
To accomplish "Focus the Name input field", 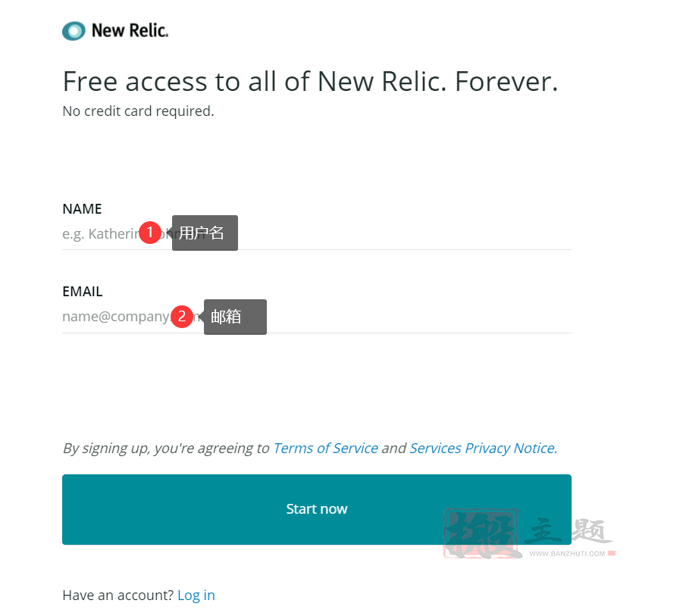I will coord(317,234).
